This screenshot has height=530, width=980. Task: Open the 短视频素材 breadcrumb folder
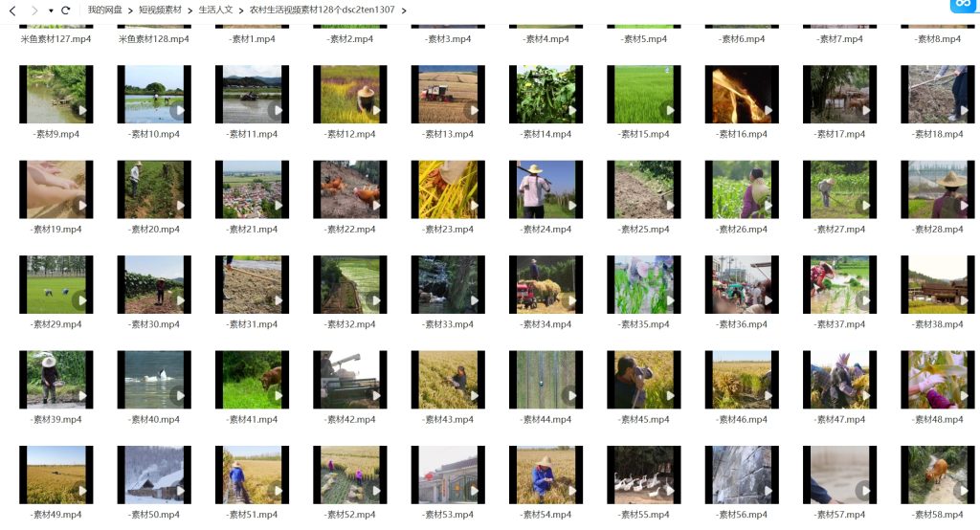pyautogui.click(x=160, y=10)
